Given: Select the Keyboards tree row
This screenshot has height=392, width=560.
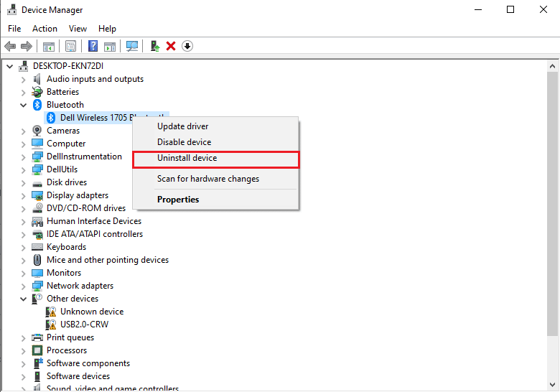Looking at the screenshot, I should pos(67,247).
